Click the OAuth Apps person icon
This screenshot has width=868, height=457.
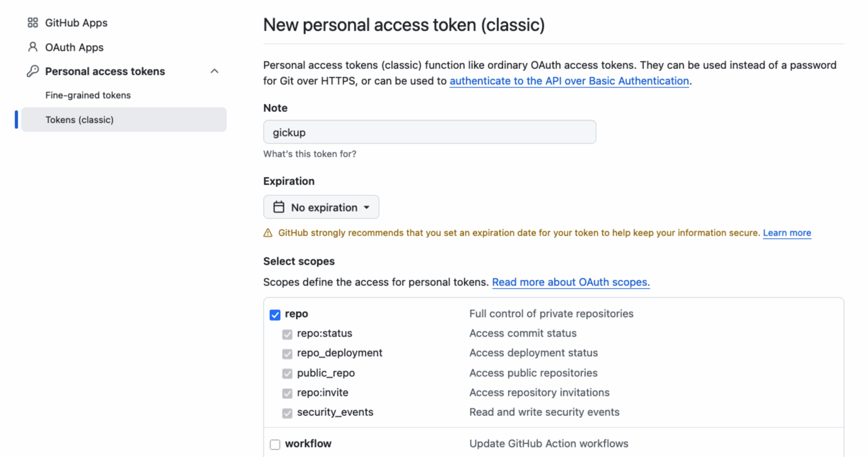click(x=33, y=47)
